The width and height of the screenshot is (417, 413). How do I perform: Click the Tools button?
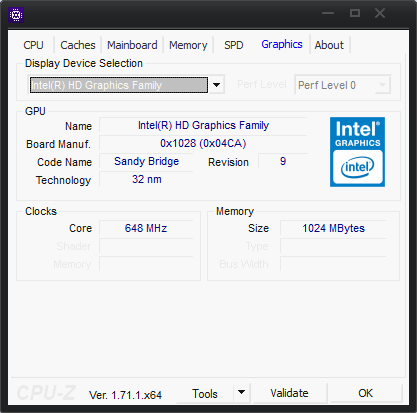coord(205,394)
